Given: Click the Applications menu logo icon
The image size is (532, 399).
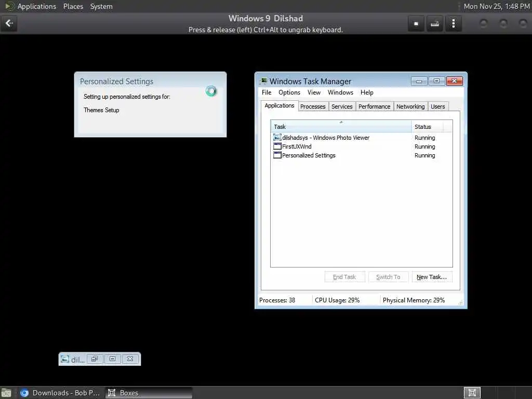Looking at the screenshot, I should [x=9, y=6].
